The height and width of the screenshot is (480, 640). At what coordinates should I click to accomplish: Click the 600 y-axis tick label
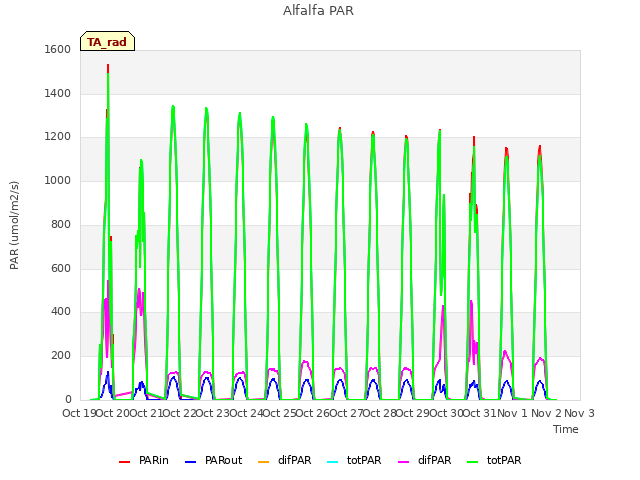61,268
